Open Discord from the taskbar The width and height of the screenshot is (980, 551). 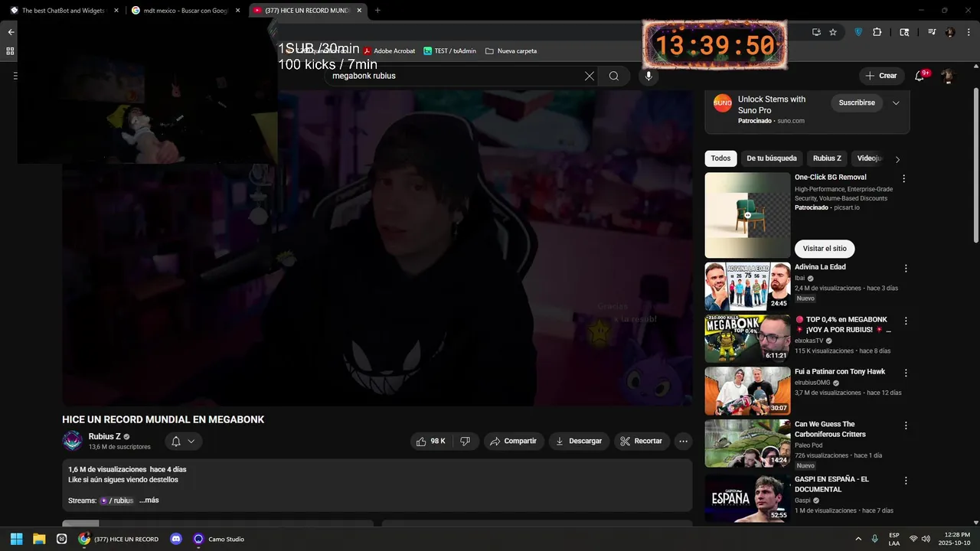[x=176, y=539]
